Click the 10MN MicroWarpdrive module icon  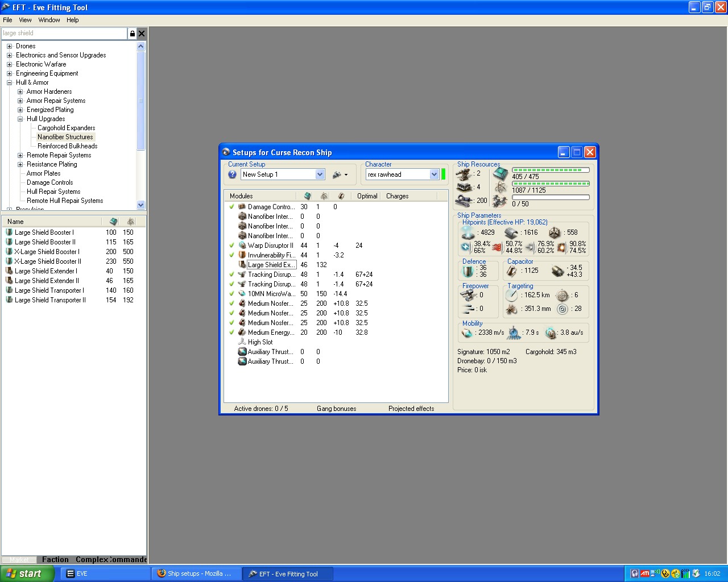click(x=242, y=294)
